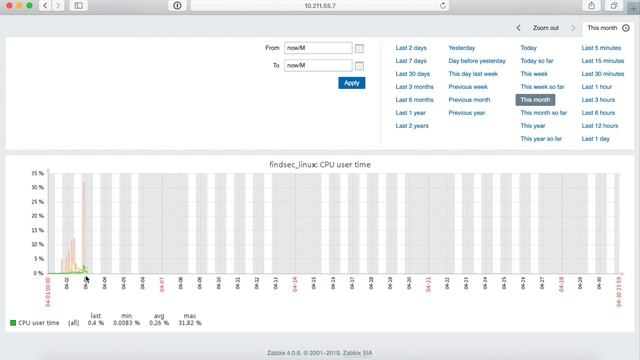Pick the Today range

(x=528, y=48)
